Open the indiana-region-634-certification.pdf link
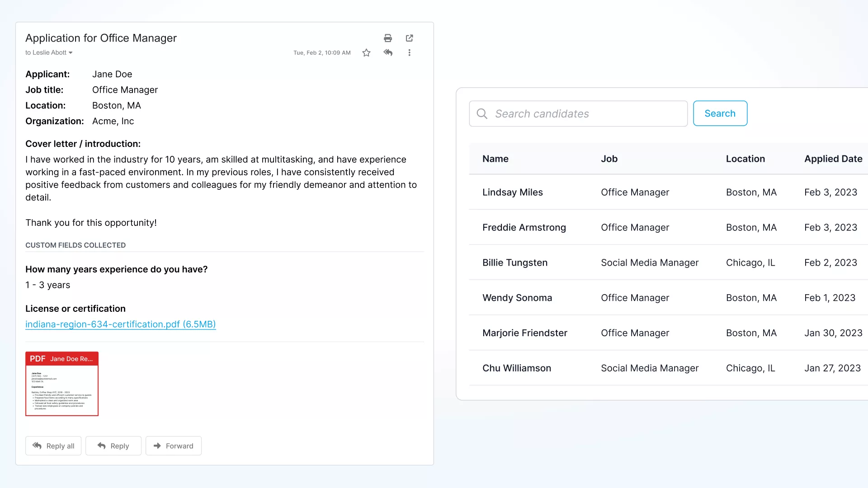This screenshot has width=868, height=488. 120,324
